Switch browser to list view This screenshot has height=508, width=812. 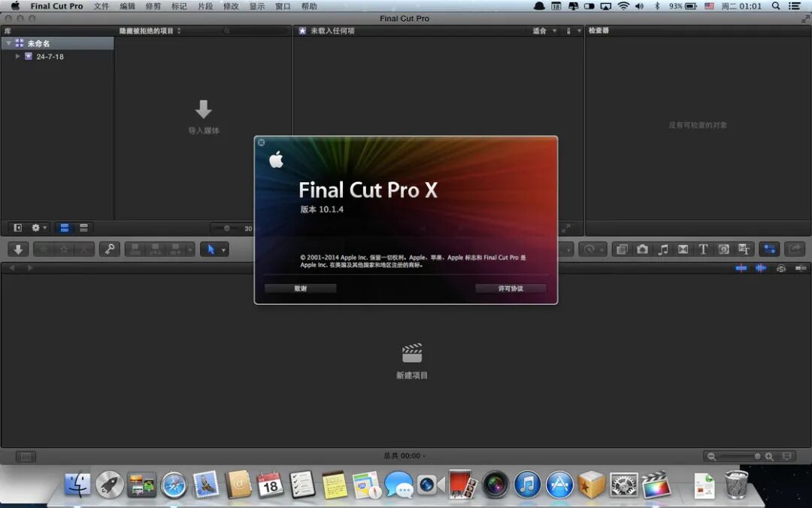(83, 227)
